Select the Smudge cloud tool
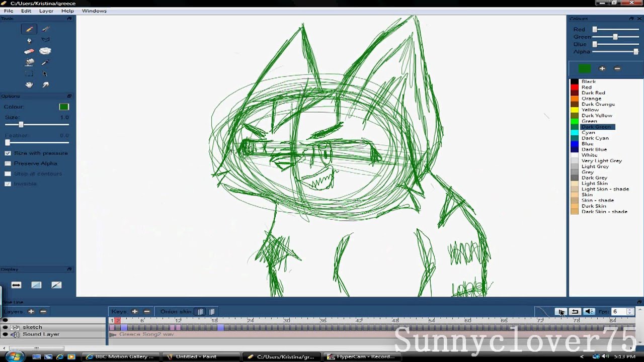The image size is (644, 362). click(x=45, y=51)
